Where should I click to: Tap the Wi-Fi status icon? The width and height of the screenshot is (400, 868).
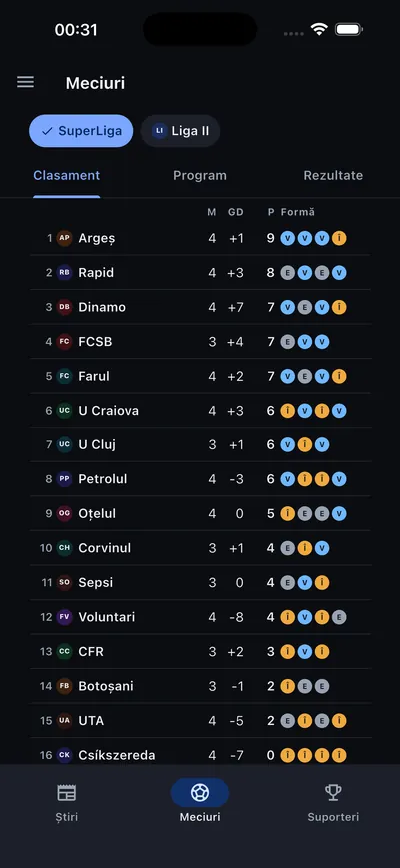point(319,29)
